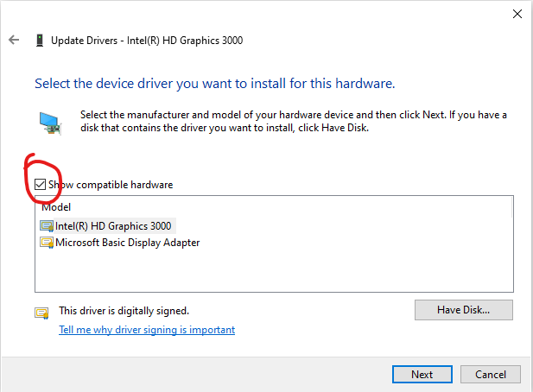Click the digitally signed certificate icon
The height and width of the screenshot is (392, 533).
click(41, 313)
